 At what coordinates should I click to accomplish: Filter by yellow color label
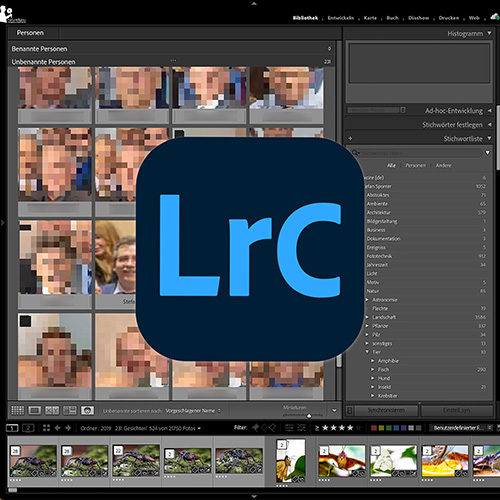381,428
